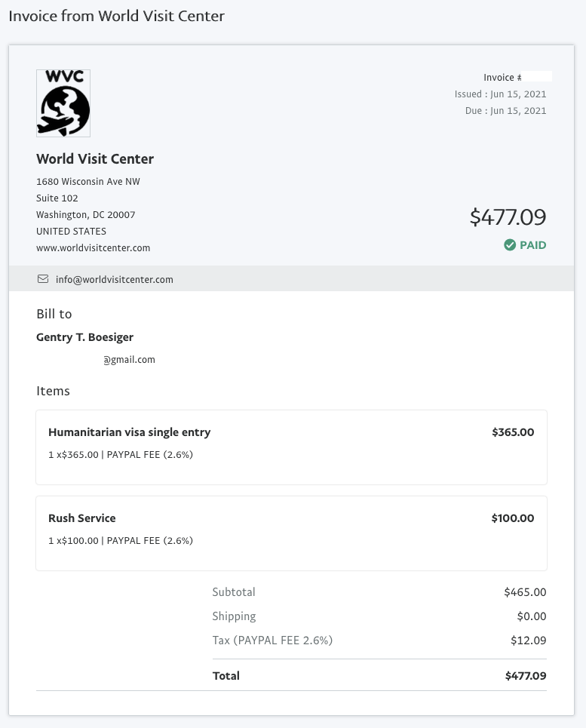The height and width of the screenshot is (728, 586).
Task: Click the WVC globe logo image
Action: tap(63, 103)
